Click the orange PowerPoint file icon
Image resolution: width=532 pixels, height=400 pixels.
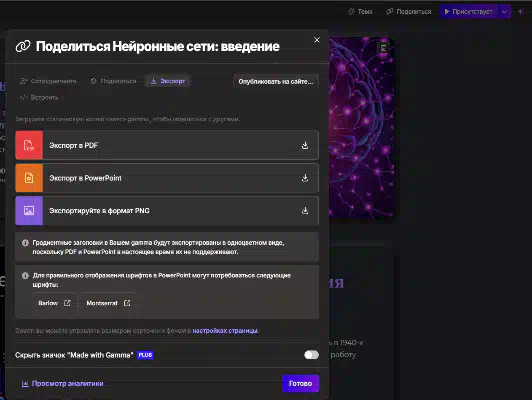pos(29,178)
